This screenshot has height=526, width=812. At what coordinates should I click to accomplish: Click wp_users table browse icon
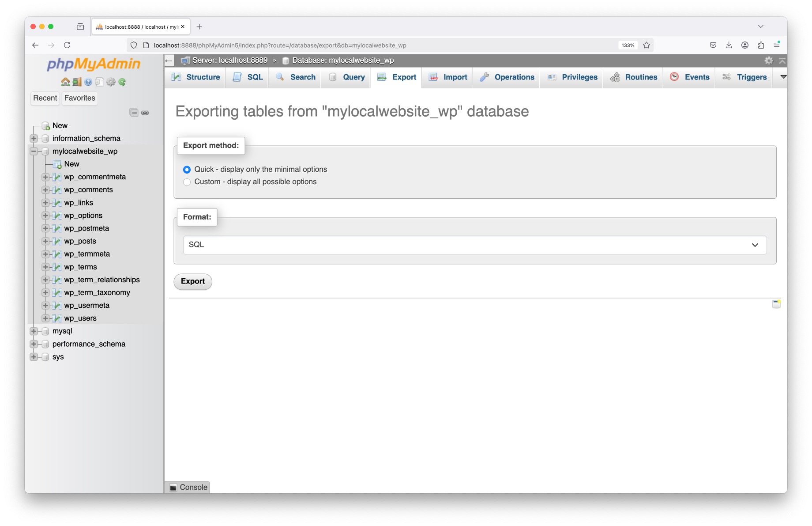[56, 318]
